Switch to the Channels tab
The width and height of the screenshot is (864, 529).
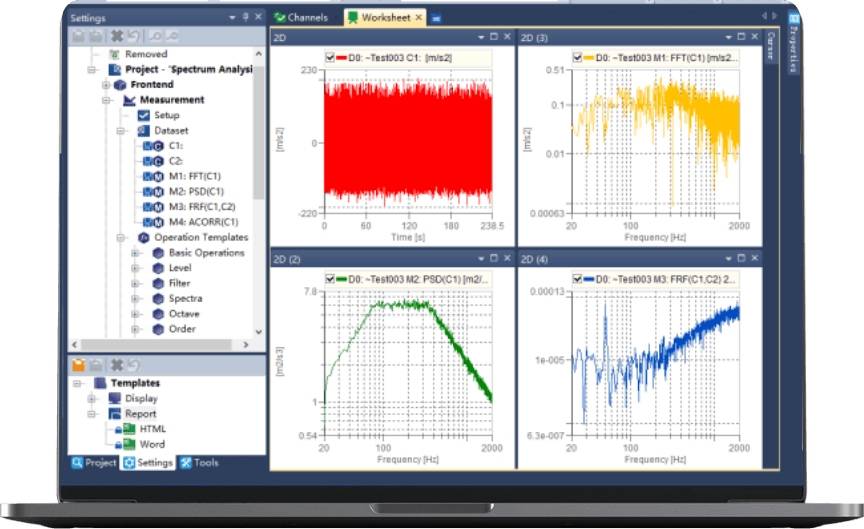click(x=302, y=18)
